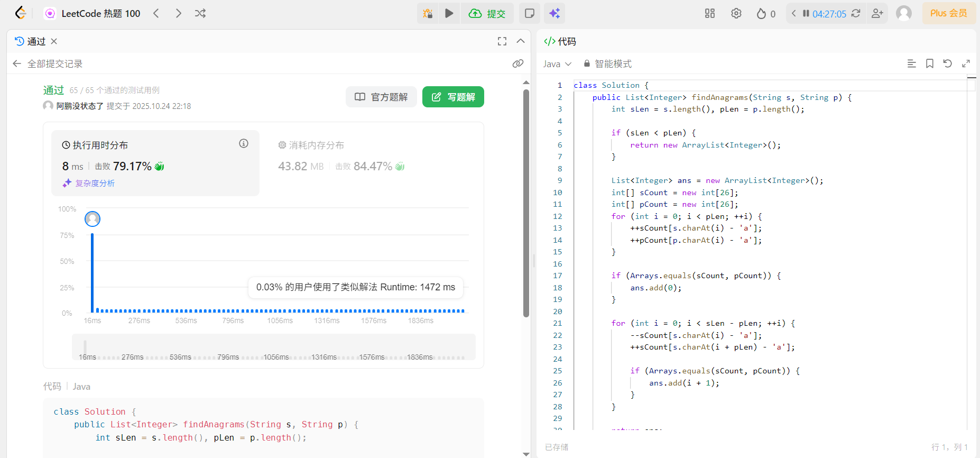This screenshot has width=980, height=458.
Task: Collapse the timer with left chevron
Action: pos(793,13)
